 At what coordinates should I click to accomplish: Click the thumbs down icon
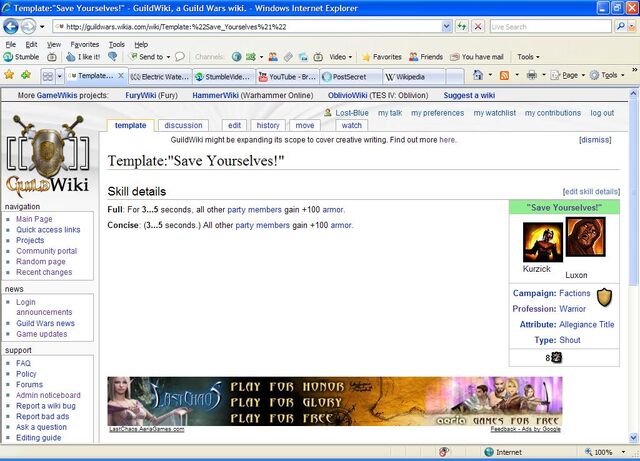click(113, 56)
